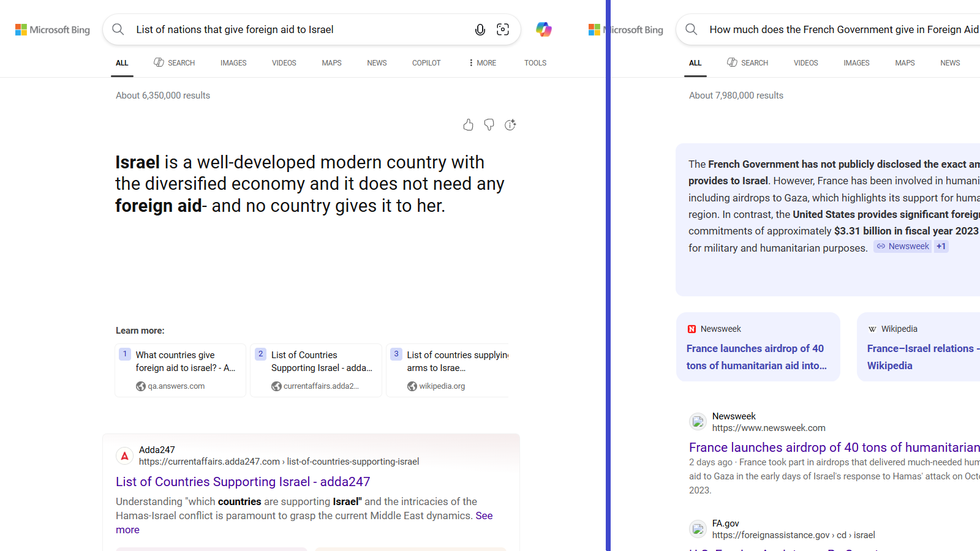This screenshot has height=551, width=980.
Task: Open MAPS tab in right window
Action: pyautogui.click(x=905, y=63)
